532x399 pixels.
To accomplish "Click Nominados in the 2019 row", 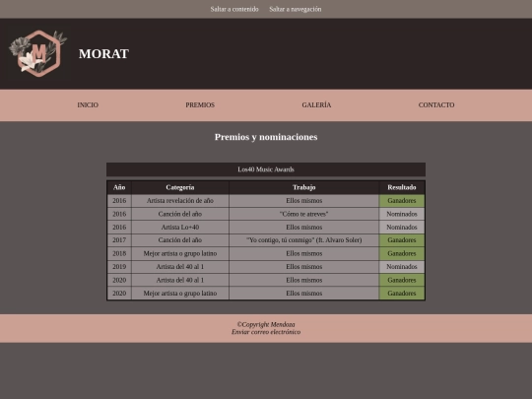I will [x=402, y=267].
